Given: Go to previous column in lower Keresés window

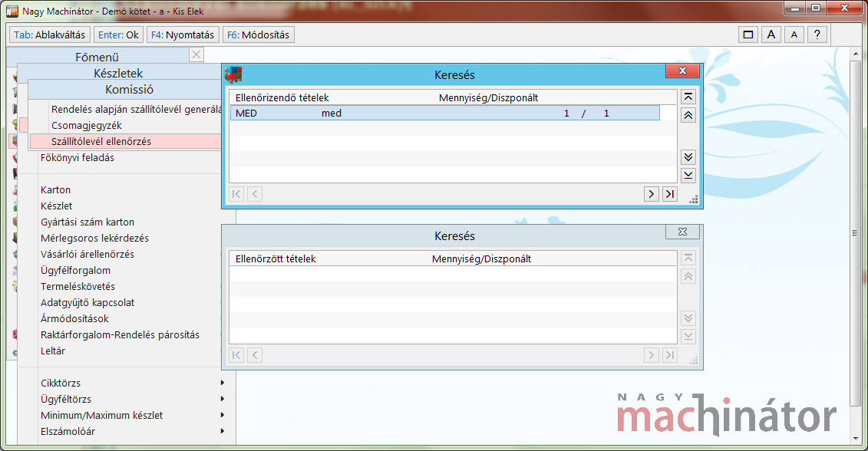Looking at the screenshot, I should [255, 355].
